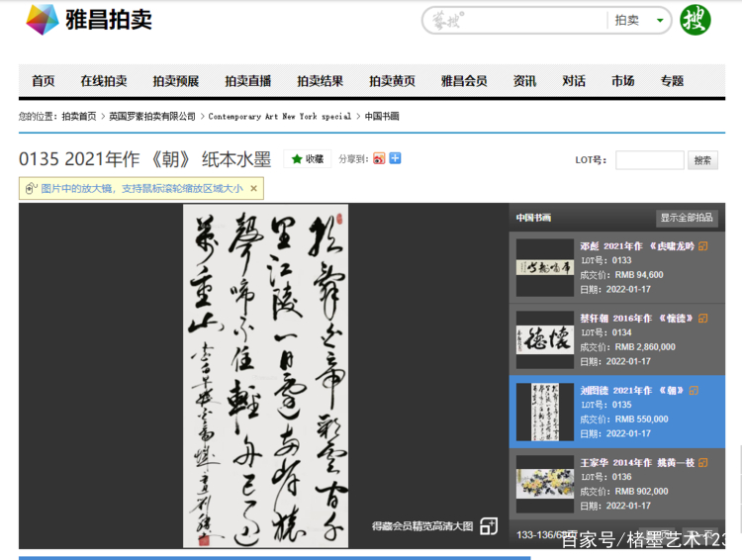
Task: Open the 怀德 lot 0134 thumbnail
Action: [x=545, y=340]
